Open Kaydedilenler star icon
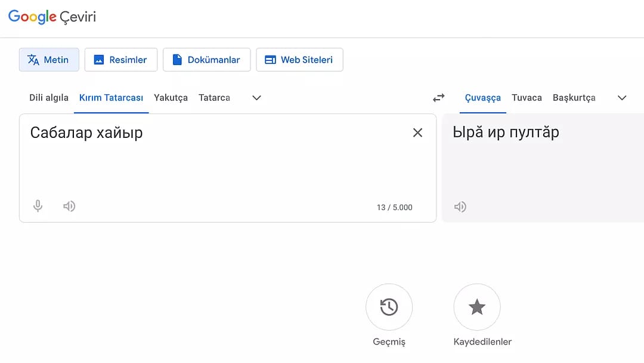 click(x=476, y=307)
